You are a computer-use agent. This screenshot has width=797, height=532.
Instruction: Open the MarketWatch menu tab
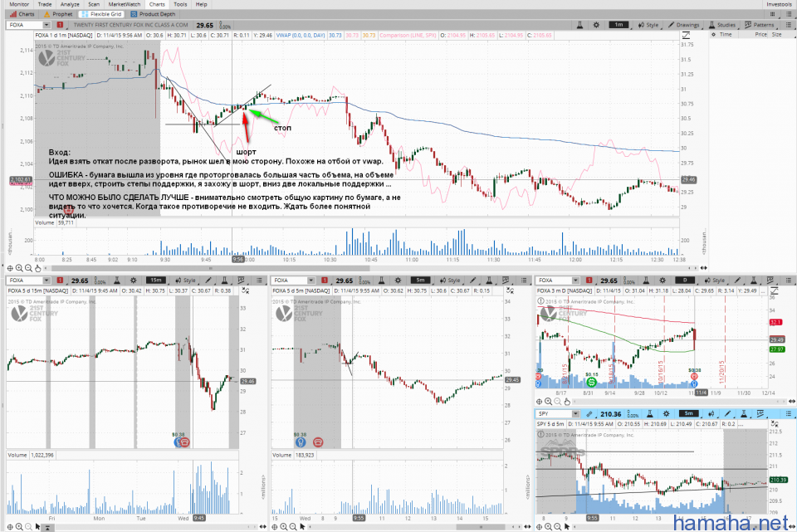click(x=124, y=4)
